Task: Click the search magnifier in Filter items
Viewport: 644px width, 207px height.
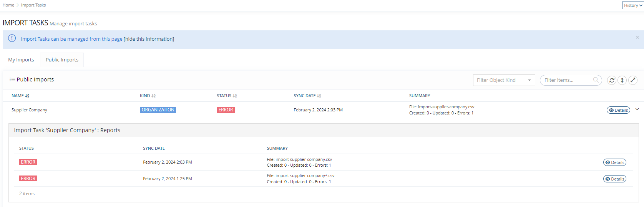Action: pyautogui.click(x=596, y=80)
